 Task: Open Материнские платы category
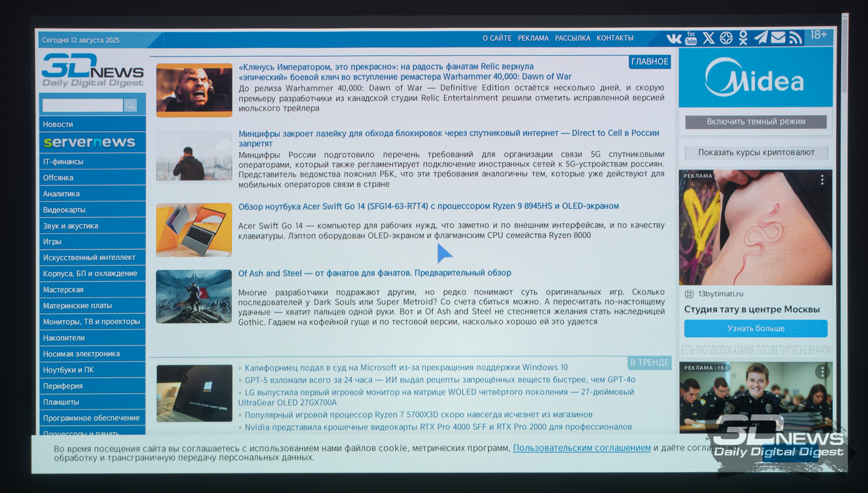pyautogui.click(x=92, y=305)
